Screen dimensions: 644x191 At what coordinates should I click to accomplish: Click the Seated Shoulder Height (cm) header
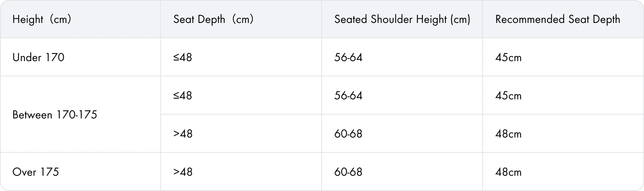(402, 19)
